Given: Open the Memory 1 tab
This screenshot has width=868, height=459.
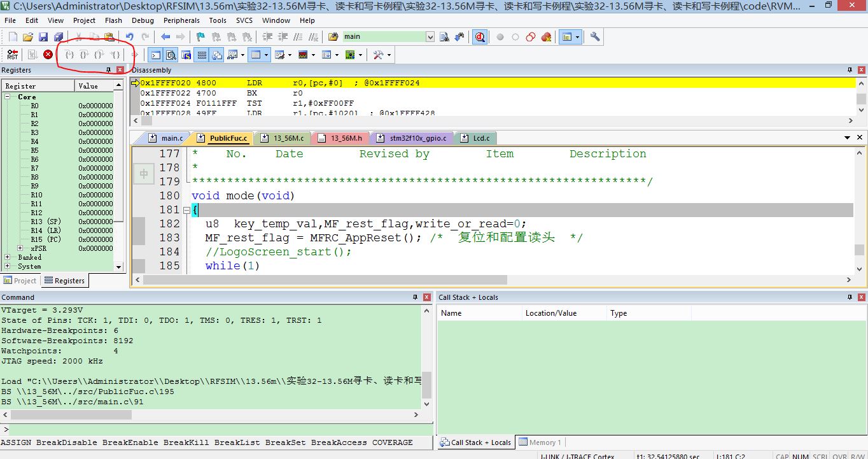Looking at the screenshot, I should (x=540, y=442).
